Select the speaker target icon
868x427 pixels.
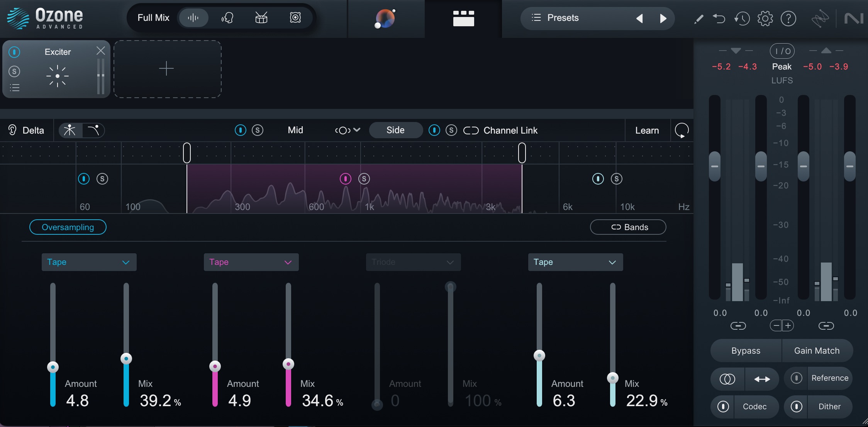tap(295, 18)
